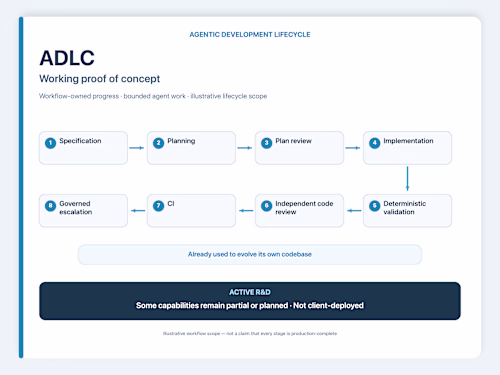This screenshot has width=500, height=375.
Task: Click the number 8 badge beside Governed escalation
Action: pos(50,206)
